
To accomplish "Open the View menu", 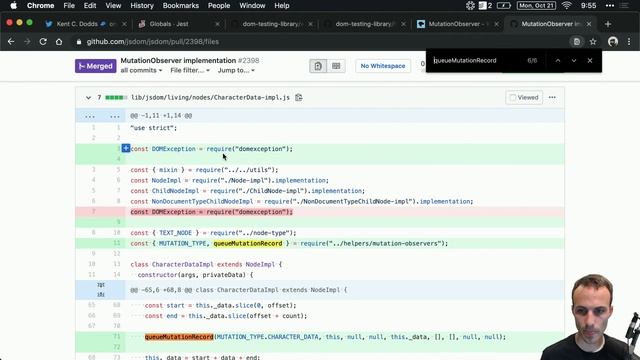I will (x=113, y=6).
